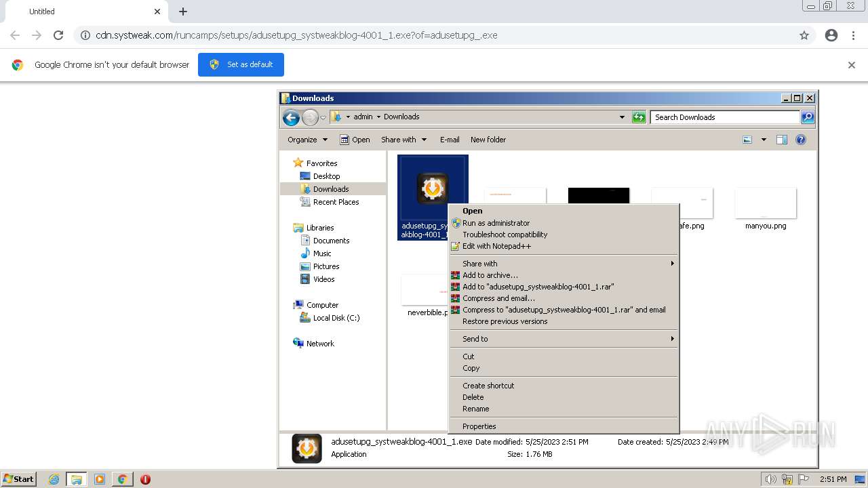Open the Windows Start menu
Screen dimensions: 868x488
19,479
